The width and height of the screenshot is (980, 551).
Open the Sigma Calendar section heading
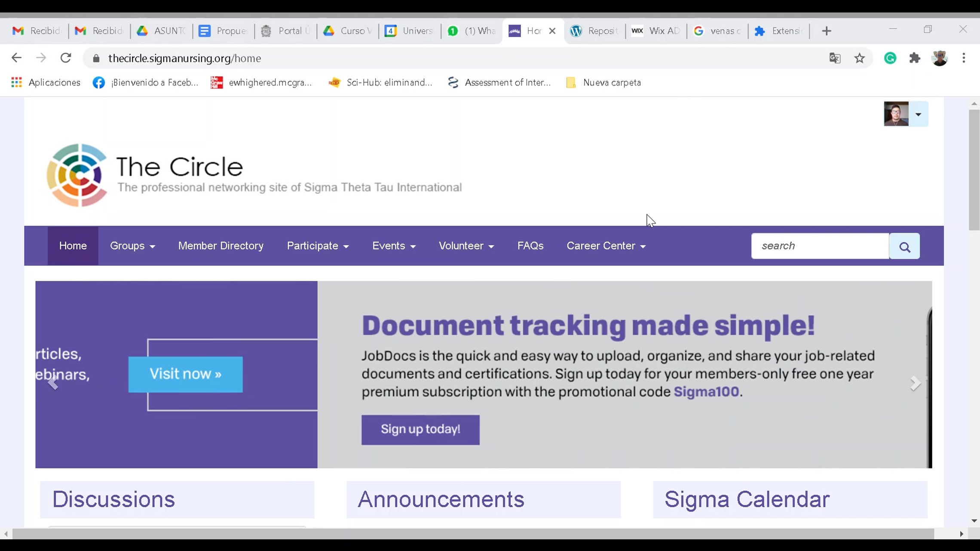[747, 499]
